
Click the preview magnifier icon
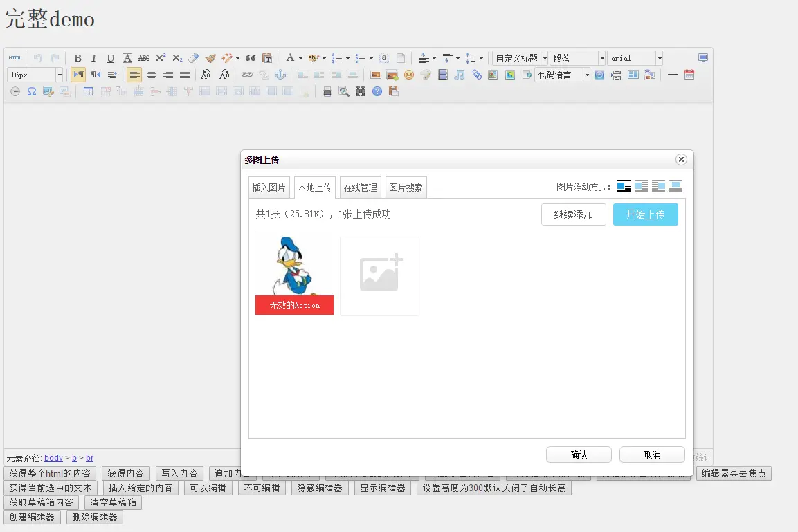point(344,91)
